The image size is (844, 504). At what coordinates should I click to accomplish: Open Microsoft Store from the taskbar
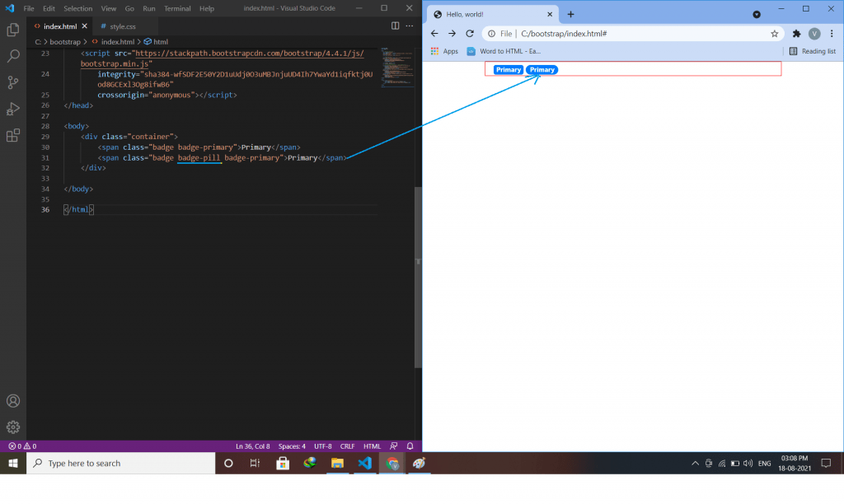[x=283, y=463]
